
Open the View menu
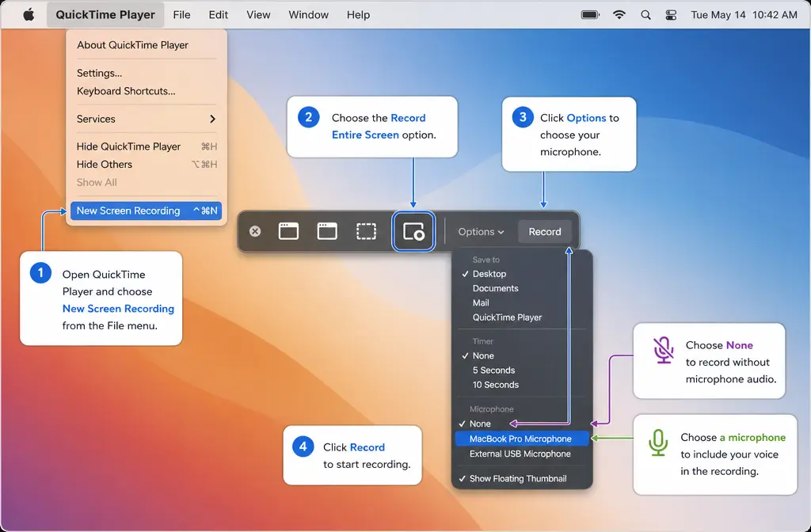click(258, 15)
